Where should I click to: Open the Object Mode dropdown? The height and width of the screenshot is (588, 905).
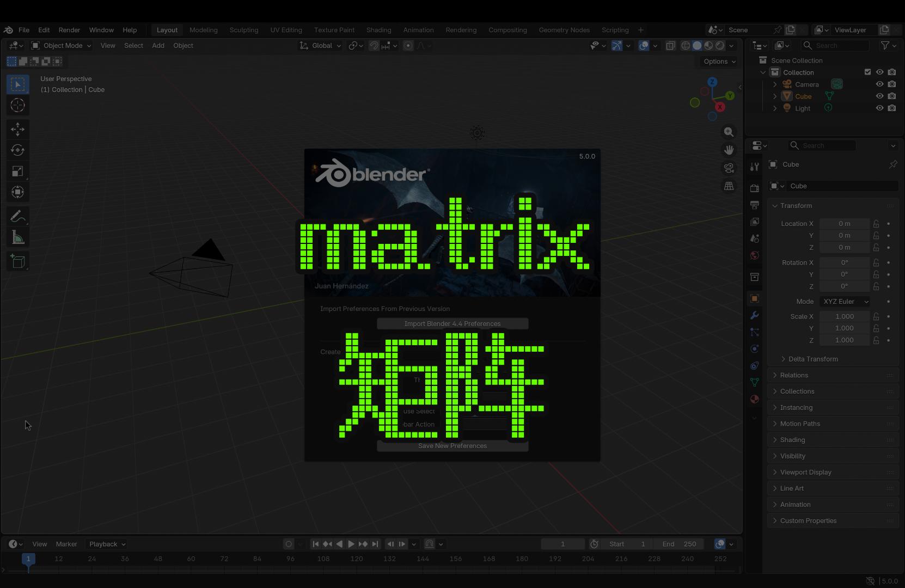point(62,46)
